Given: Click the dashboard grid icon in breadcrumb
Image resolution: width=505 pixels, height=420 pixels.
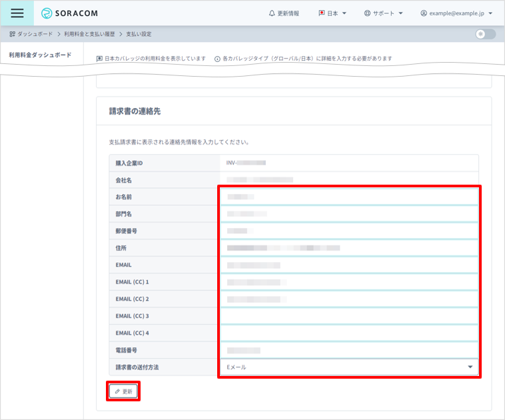Looking at the screenshot, I should click(12, 34).
